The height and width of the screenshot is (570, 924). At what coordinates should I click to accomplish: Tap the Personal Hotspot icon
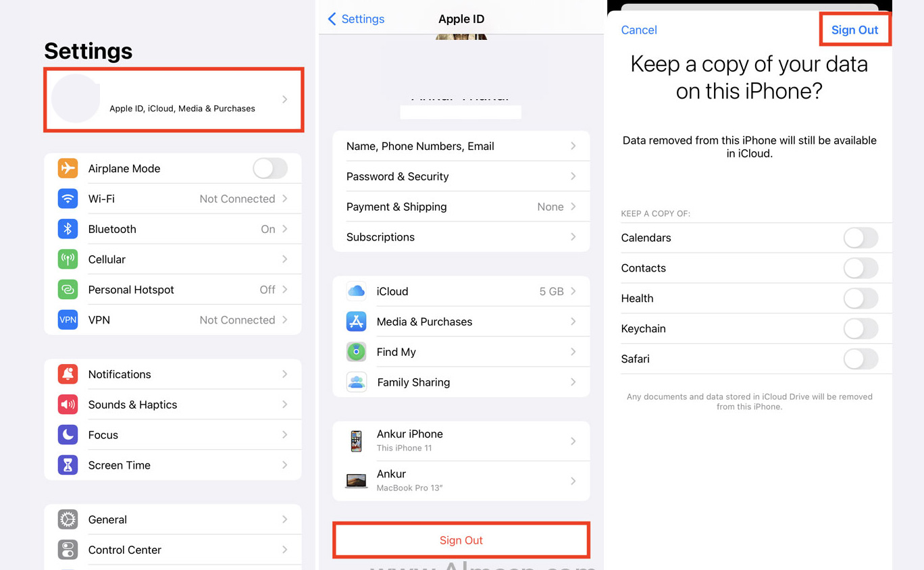point(68,290)
